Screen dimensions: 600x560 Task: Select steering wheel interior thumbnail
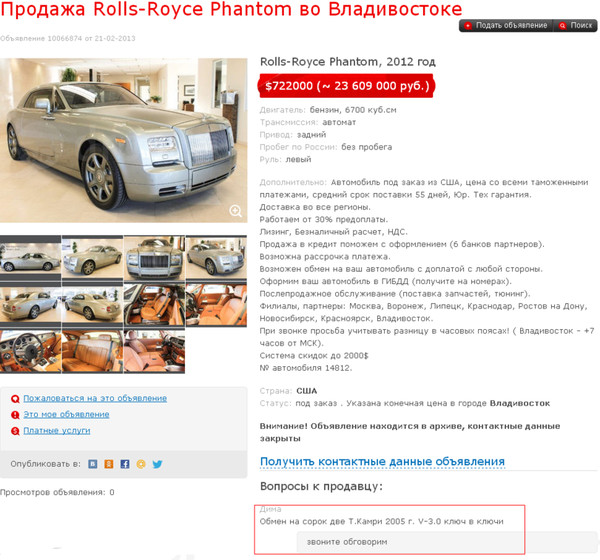coord(30,352)
